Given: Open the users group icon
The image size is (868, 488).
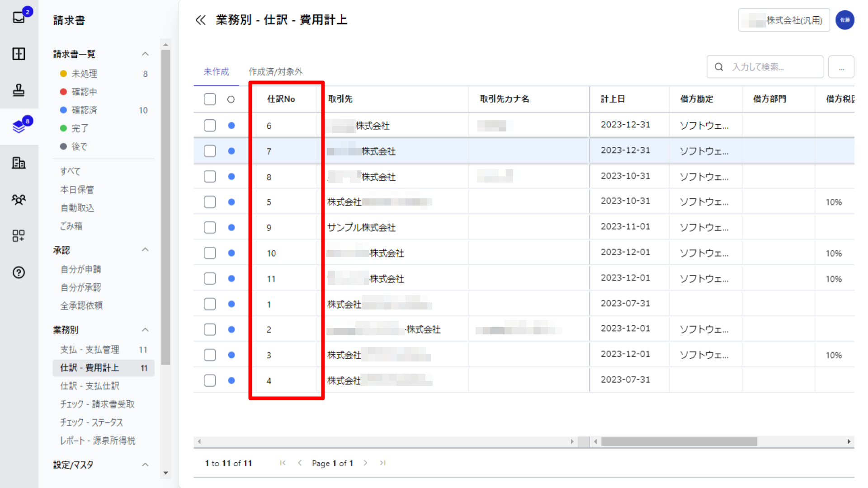Looking at the screenshot, I should tap(19, 199).
